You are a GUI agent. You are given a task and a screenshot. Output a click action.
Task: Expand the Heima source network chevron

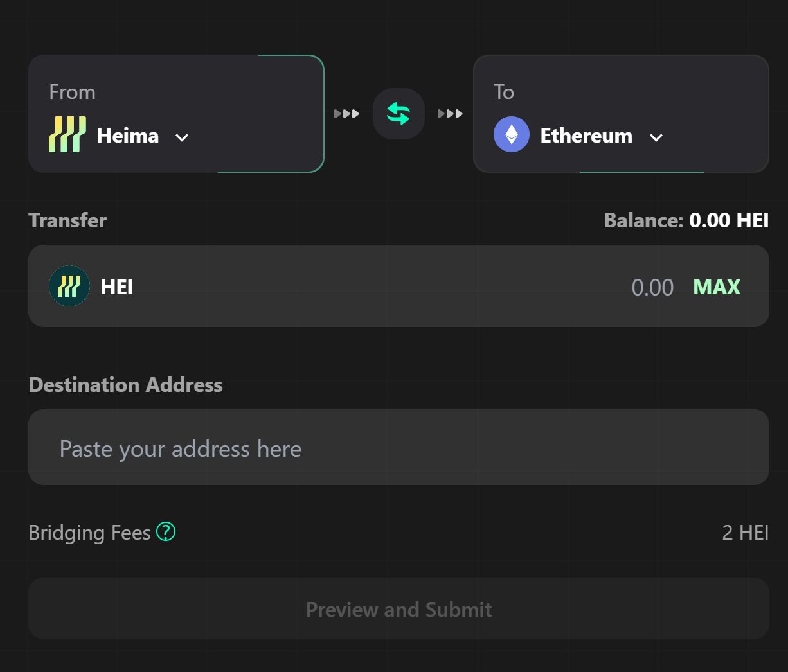tap(182, 137)
